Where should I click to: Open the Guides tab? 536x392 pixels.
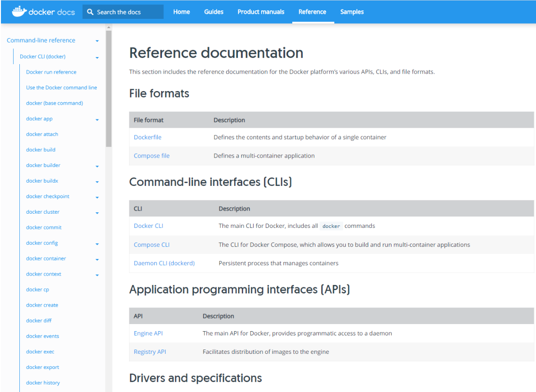(213, 12)
